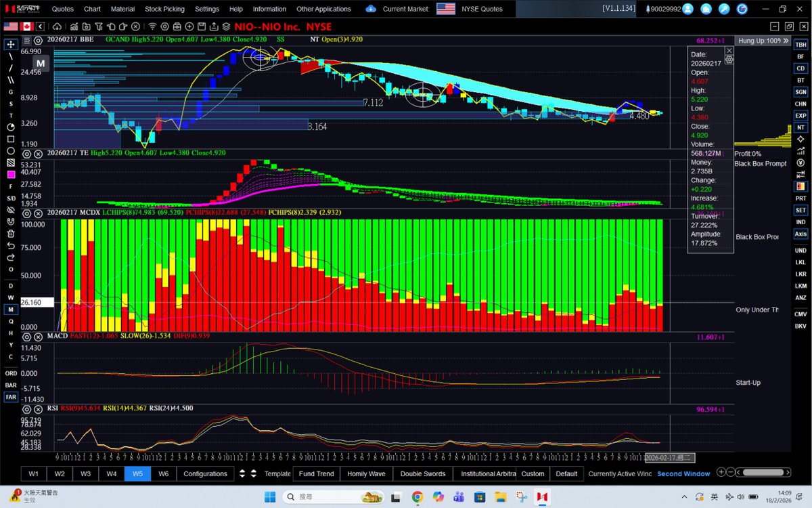Select the circle drawing tool
The width and height of the screenshot is (812, 508).
click(x=11, y=151)
